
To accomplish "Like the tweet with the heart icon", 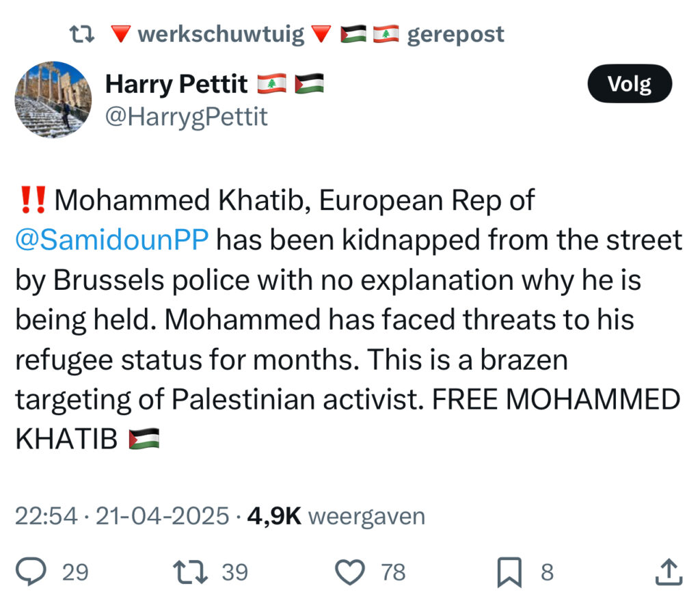I will tap(352, 572).
